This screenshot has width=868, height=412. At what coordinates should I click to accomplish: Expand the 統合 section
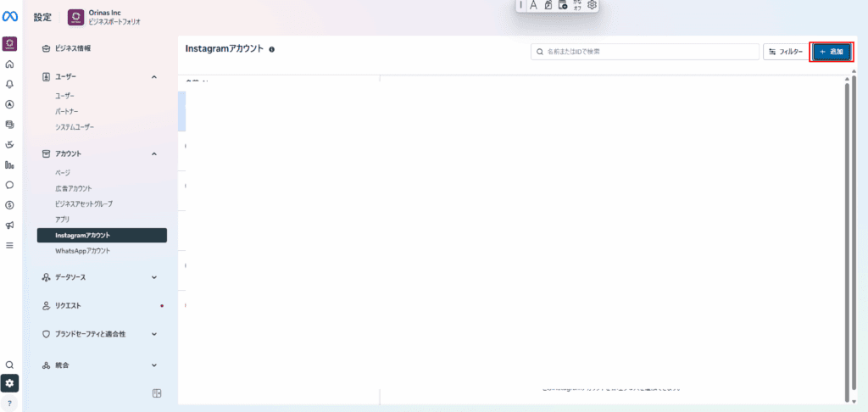pos(153,365)
